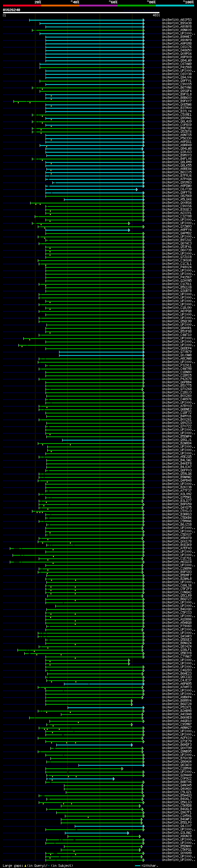This screenshot has height=868, width=197.
Task: Select hit UniRef100_C6SX76
Action: click(x=177, y=47)
